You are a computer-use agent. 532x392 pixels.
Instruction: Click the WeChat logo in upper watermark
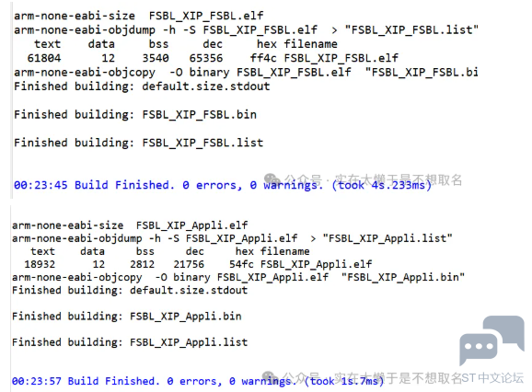tap(272, 179)
